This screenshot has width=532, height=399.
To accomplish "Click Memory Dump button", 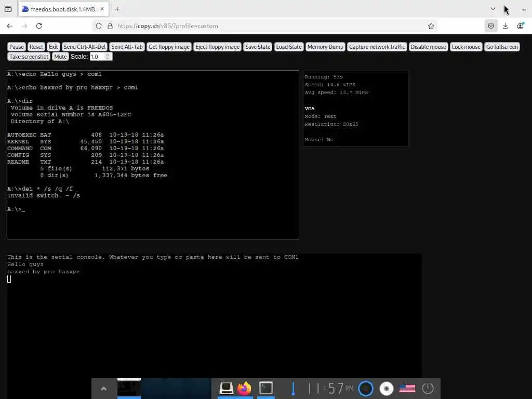I will [x=325, y=47].
